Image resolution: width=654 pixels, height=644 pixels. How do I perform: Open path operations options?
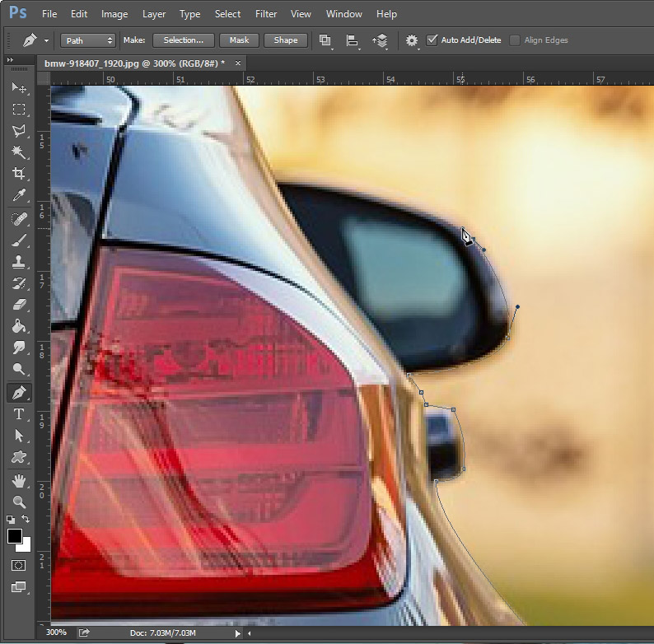325,40
